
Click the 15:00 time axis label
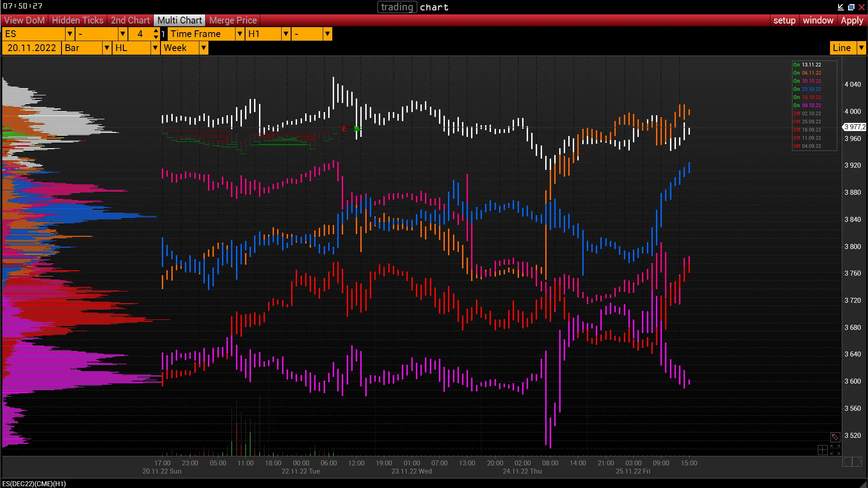click(689, 463)
